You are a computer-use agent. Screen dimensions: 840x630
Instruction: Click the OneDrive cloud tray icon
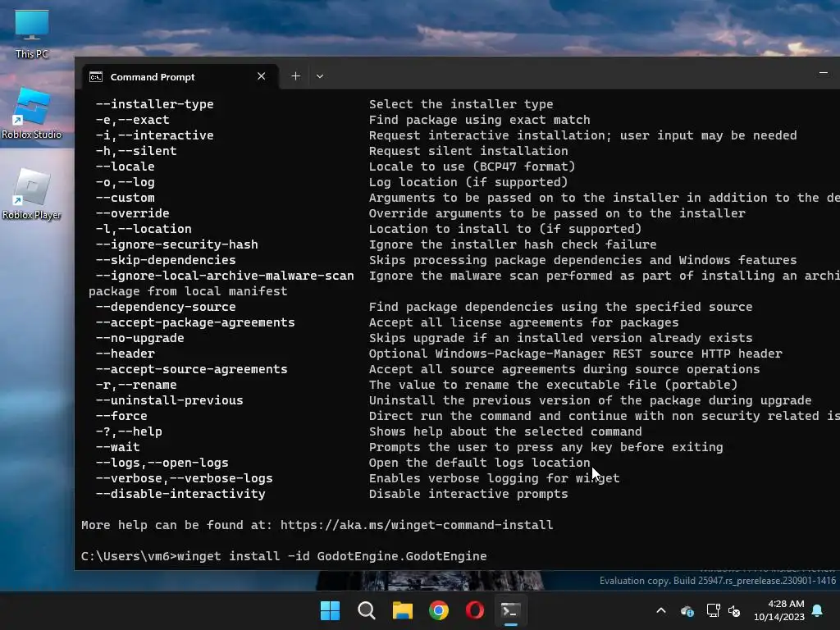(x=687, y=610)
